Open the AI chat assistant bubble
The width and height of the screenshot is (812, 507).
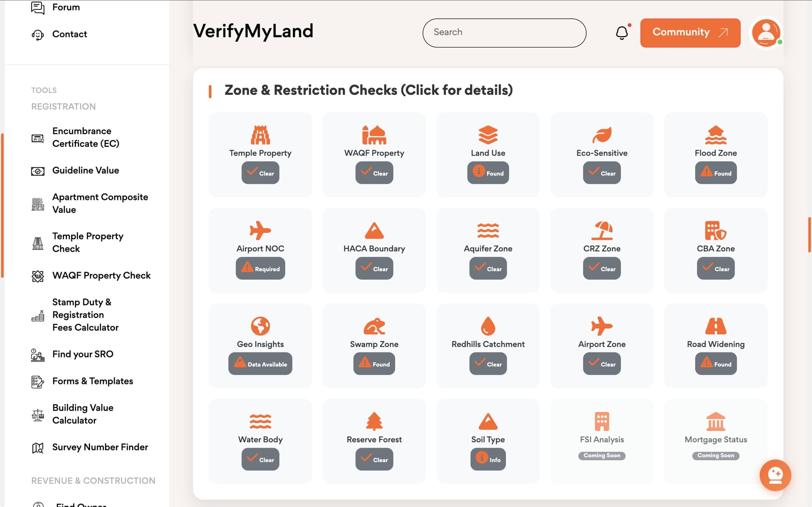click(775, 475)
